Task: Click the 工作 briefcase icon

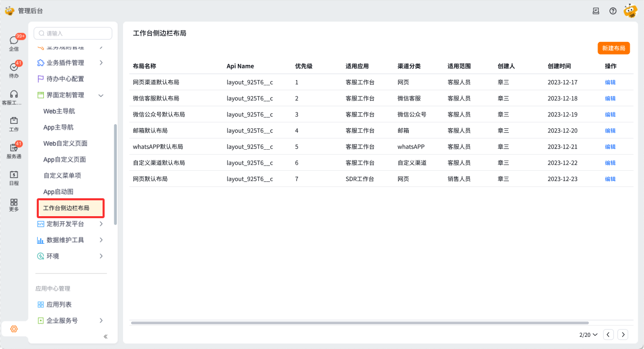Action: pos(13,123)
